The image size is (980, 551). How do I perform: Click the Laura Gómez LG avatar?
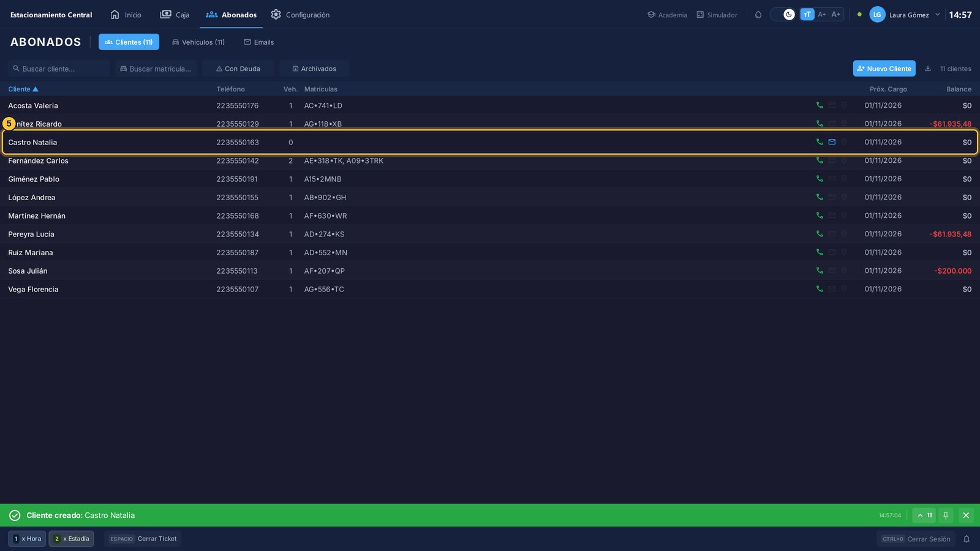[x=877, y=15]
